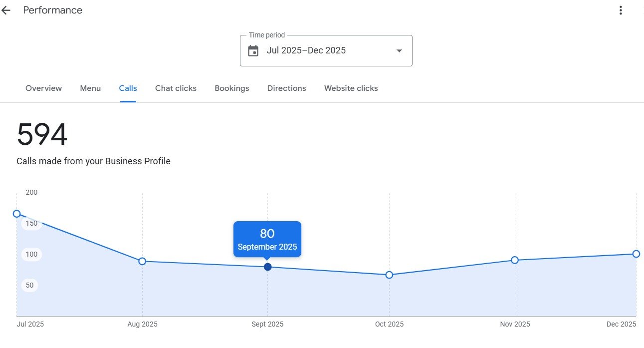Click the Nov 2025 data point on chart

click(x=515, y=260)
